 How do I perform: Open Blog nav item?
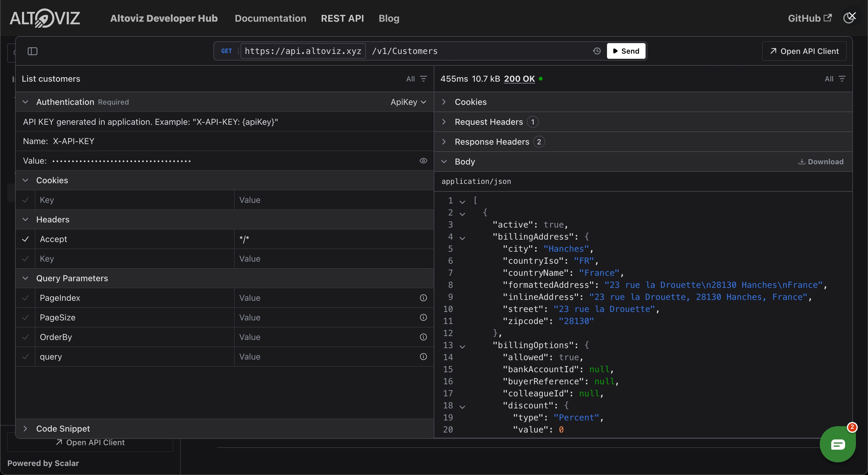(x=389, y=18)
